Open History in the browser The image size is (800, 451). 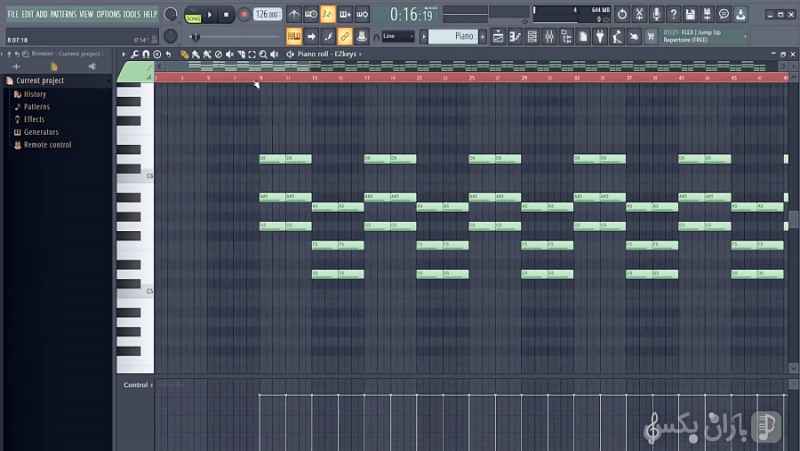point(35,94)
